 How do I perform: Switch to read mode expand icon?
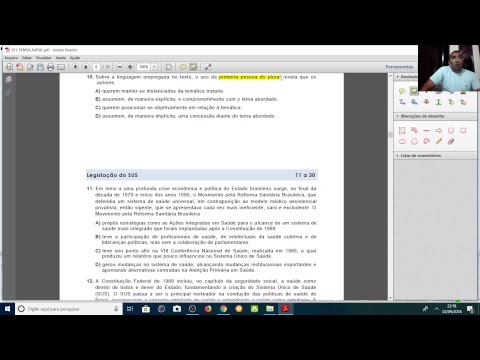click(x=208, y=67)
